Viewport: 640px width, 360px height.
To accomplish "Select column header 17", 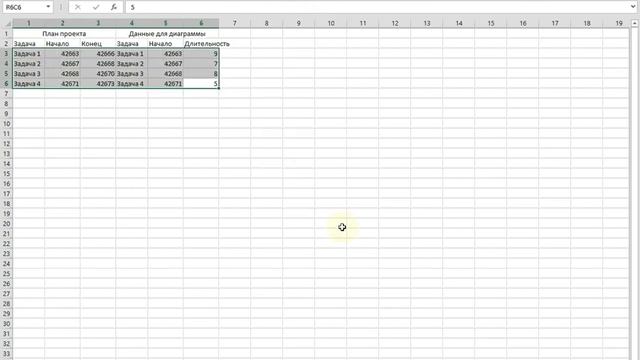I will point(555,23).
